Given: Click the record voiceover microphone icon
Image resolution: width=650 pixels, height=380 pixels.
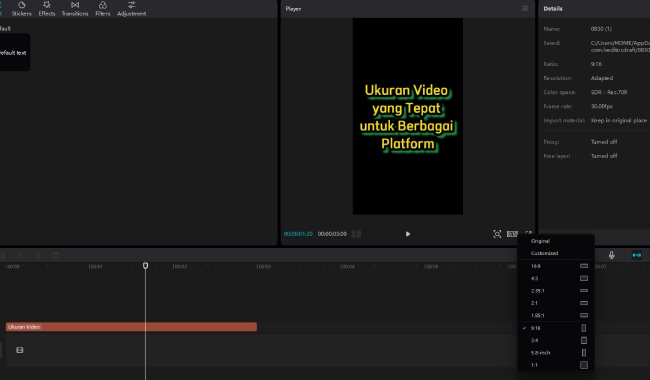Looking at the screenshot, I should [x=611, y=255].
